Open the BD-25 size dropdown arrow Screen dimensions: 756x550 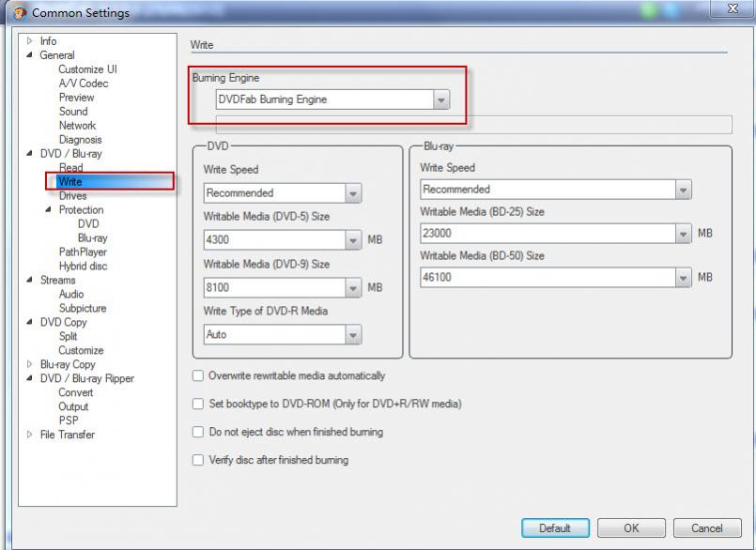point(683,234)
